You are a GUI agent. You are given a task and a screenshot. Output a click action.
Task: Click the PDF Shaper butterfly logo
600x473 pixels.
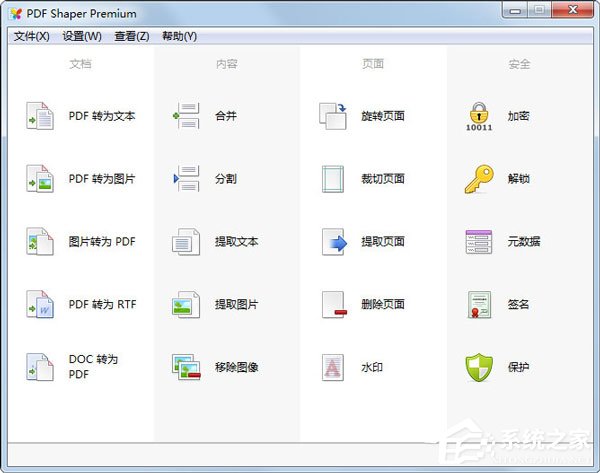pyautogui.click(x=16, y=14)
